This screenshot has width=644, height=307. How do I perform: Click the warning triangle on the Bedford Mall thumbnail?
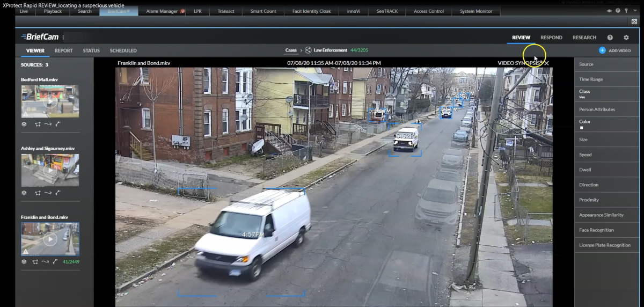(x=25, y=114)
